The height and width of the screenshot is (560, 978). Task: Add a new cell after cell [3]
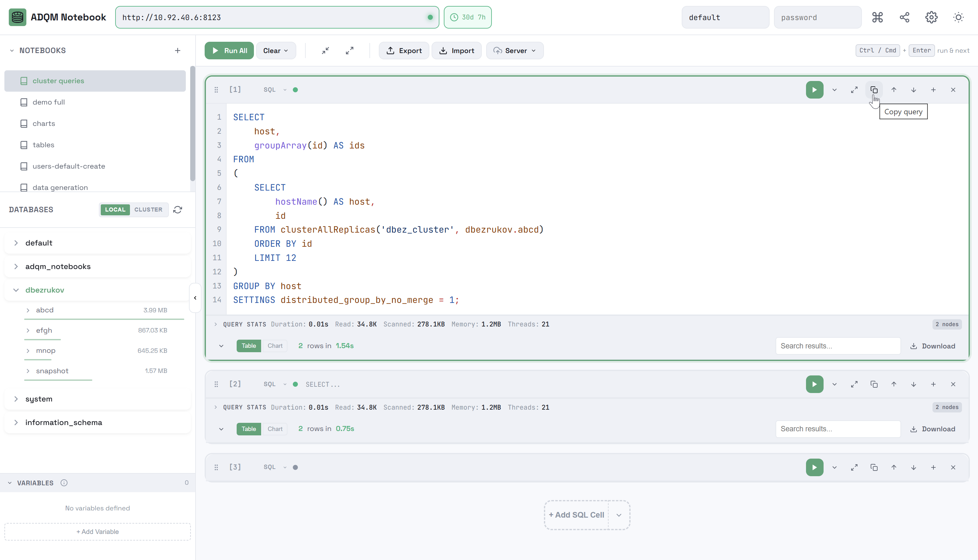[933, 467]
